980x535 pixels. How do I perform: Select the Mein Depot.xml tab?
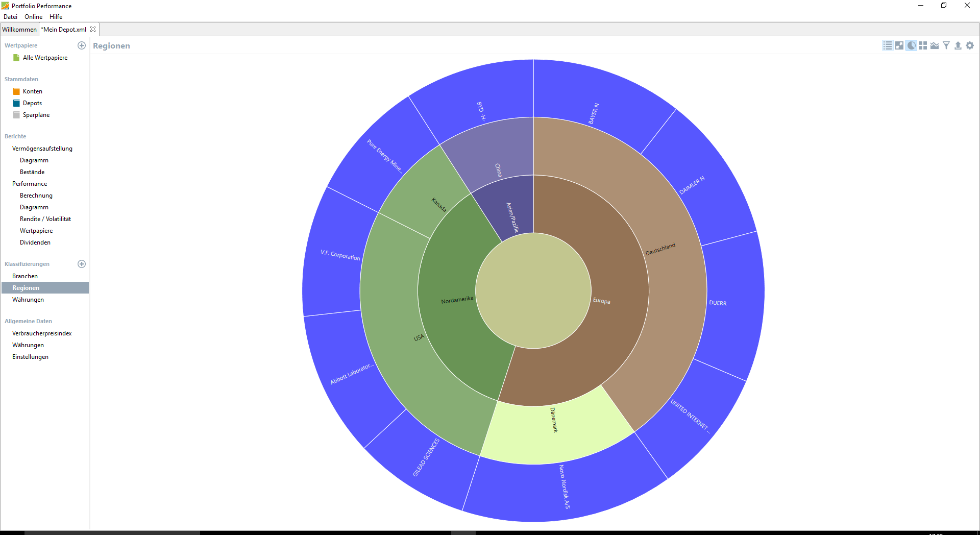[x=64, y=29]
